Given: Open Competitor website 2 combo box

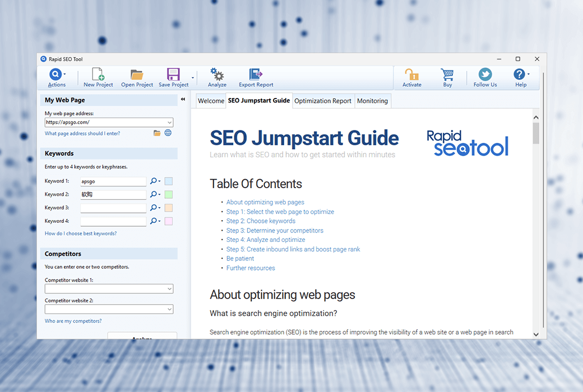Looking at the screenshot, I should 109,309.
